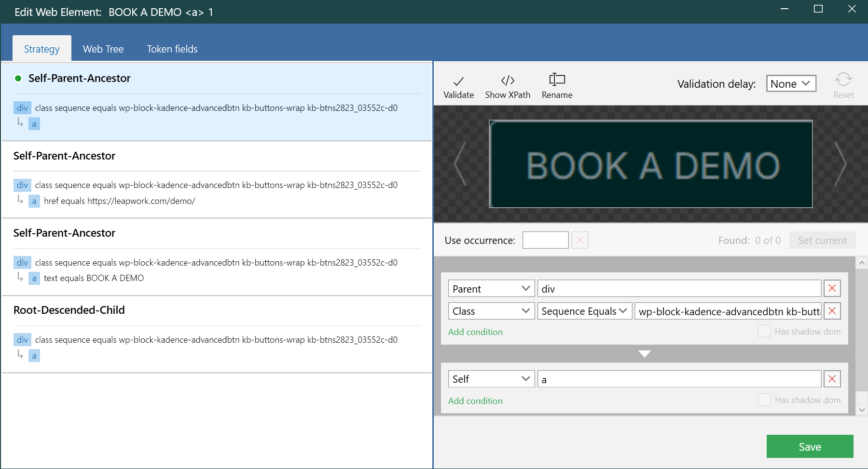Click the a tag in href equals strategy
The image size is (868, 469).
(34, 201)
